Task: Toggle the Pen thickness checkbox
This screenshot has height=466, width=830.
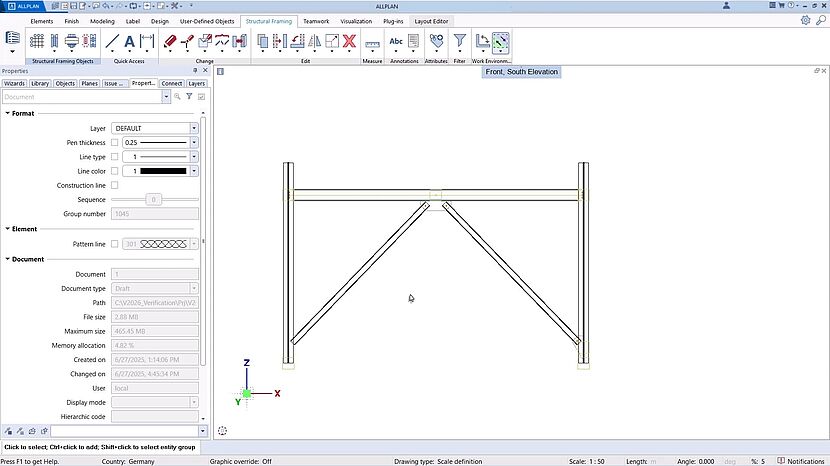Action: click(114, 143)
